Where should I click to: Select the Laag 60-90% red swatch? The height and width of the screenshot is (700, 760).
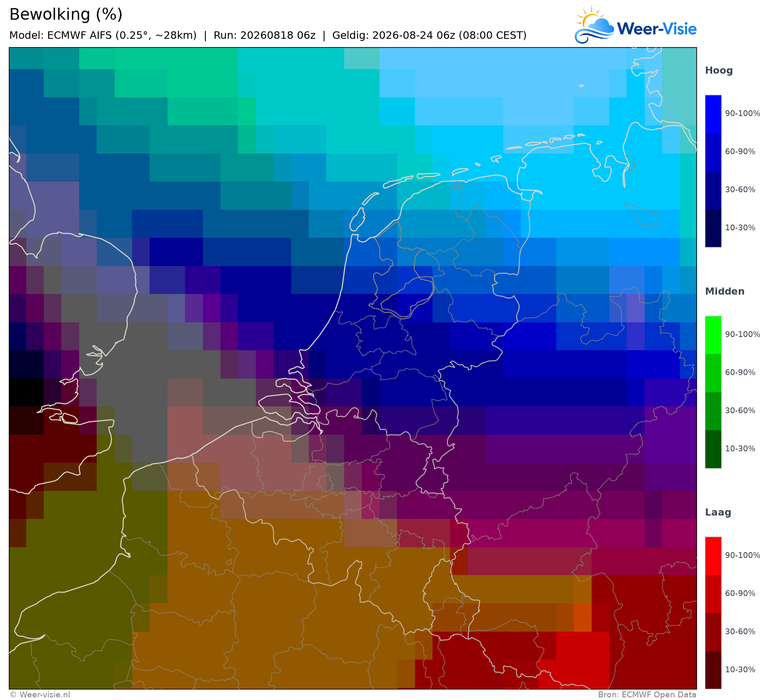coord(713,594)
